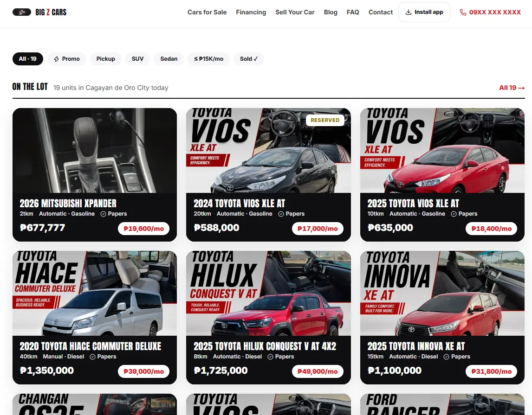Click the Big Z Cars logo icon

point(22,12)
